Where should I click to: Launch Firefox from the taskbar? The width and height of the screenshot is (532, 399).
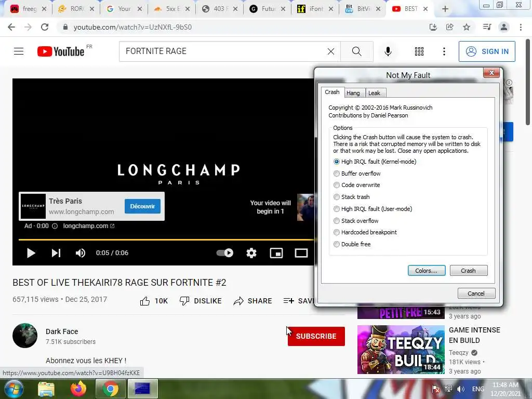[78, 389]
